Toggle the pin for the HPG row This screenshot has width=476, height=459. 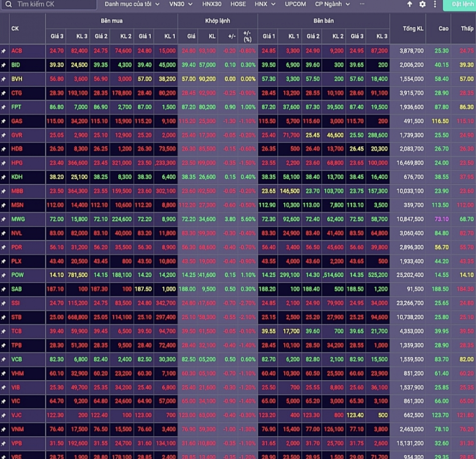click(4, 163)
